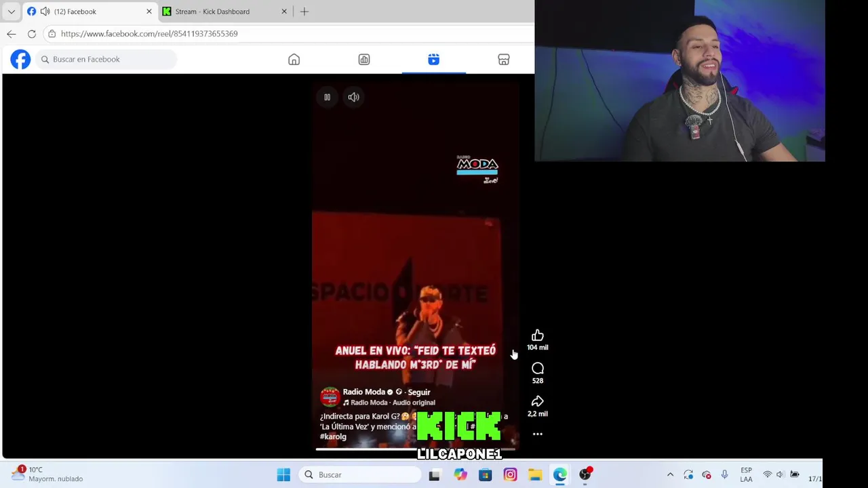Click the cloud error tray icon
The width and height of the screenshot is (868, 488).
[707, 474]
